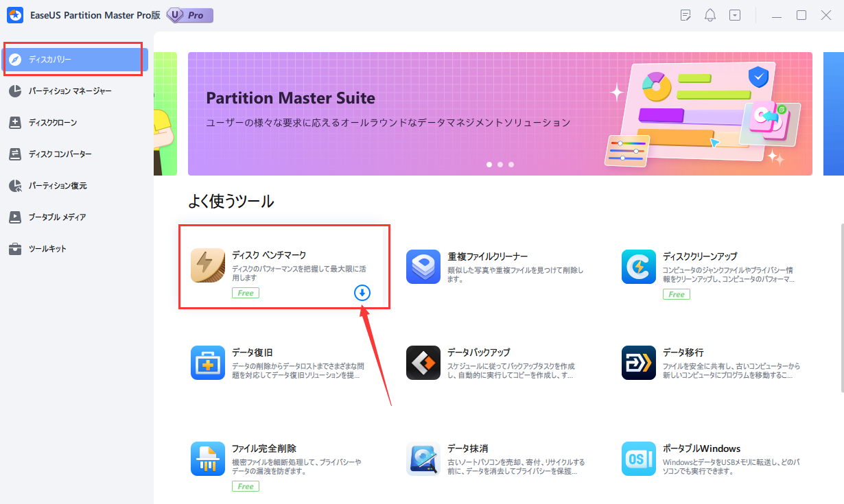
Task: Open the notification bell icon
Action: (x=710, y=15)
